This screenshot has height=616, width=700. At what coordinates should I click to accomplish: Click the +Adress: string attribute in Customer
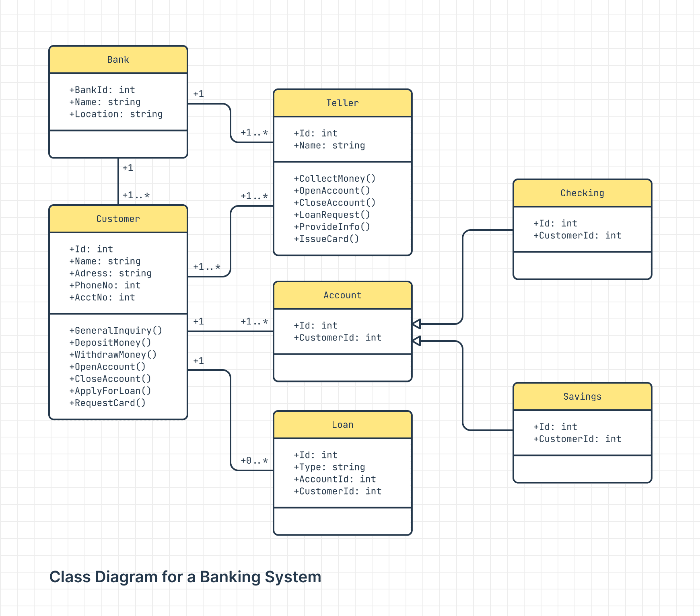111,273
